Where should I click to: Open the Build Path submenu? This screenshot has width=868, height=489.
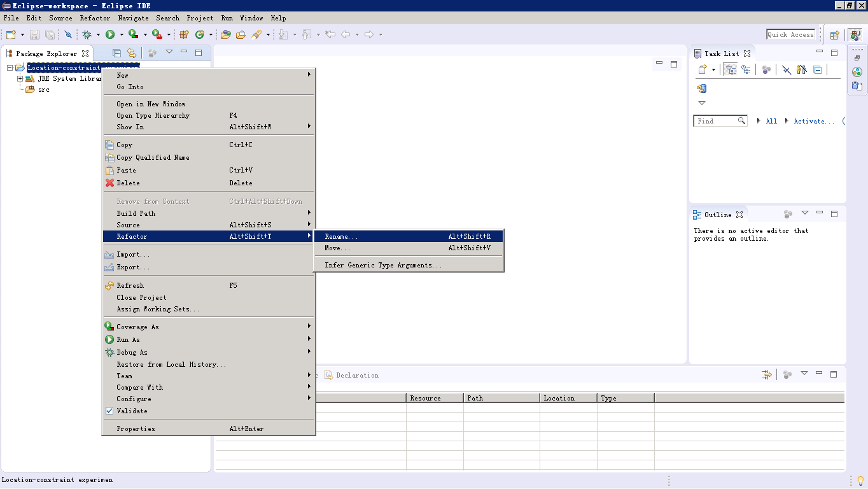[209, 213]
